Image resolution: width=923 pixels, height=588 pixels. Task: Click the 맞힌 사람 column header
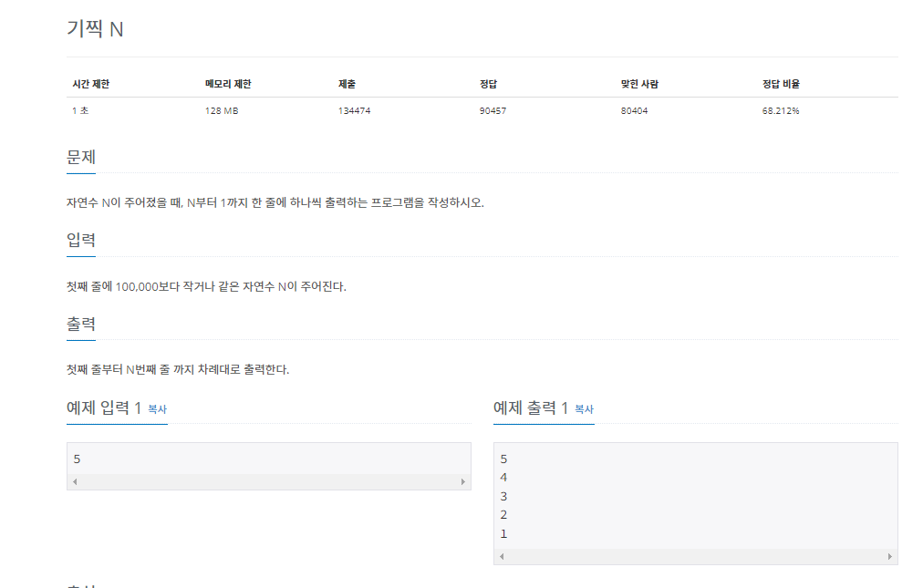639,84
